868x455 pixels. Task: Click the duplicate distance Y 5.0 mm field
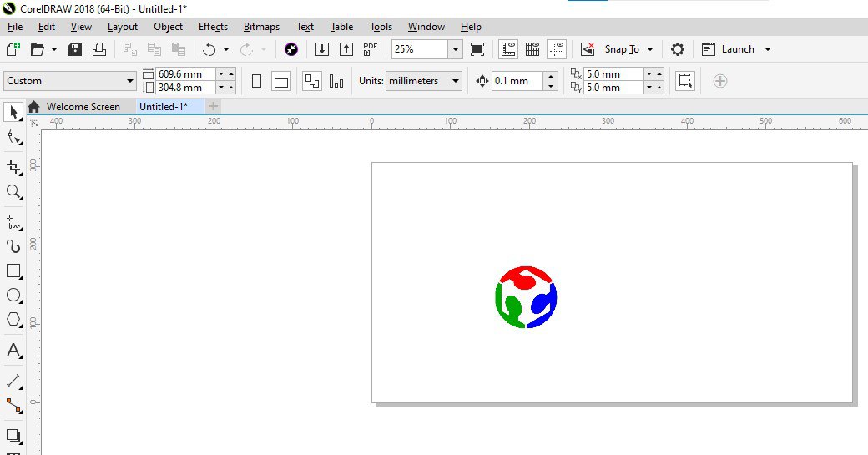pyautogui.click(x=614, y=88)
